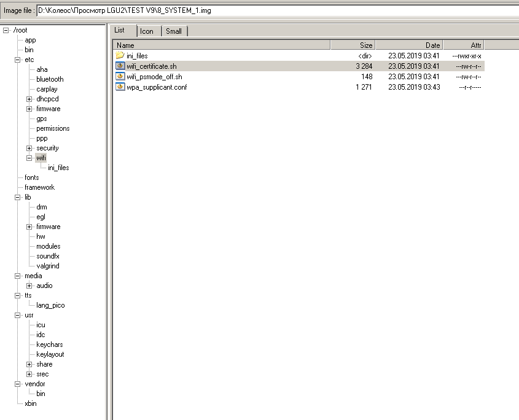The width and height of the screenshot is (519, 420).
Task: Select the app folder in tree
Action: click(30, 40)
